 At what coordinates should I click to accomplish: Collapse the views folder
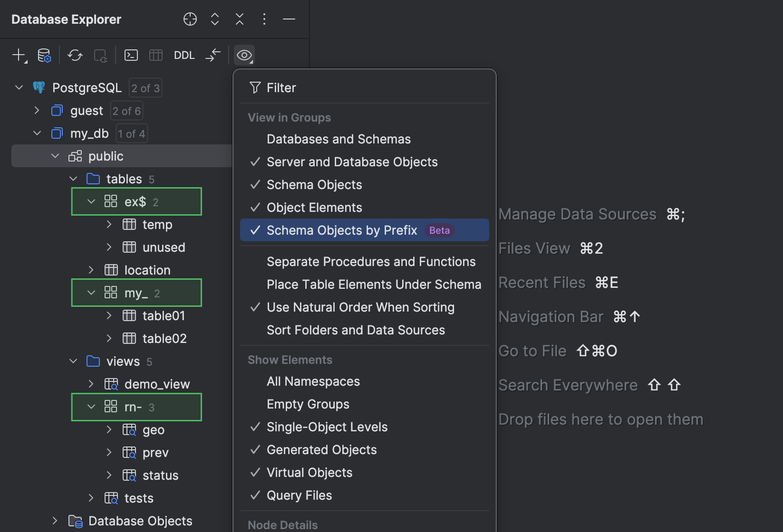pyautogui.click(x=73, y=361)
